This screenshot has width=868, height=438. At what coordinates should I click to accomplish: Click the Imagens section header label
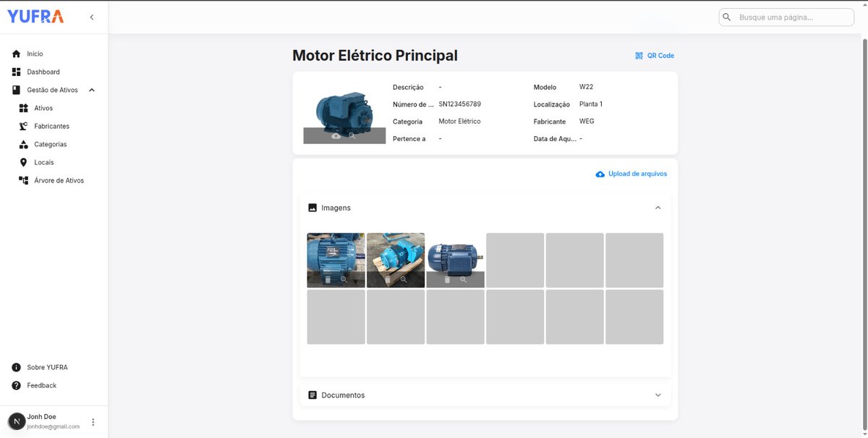click(x=336, y=208)
